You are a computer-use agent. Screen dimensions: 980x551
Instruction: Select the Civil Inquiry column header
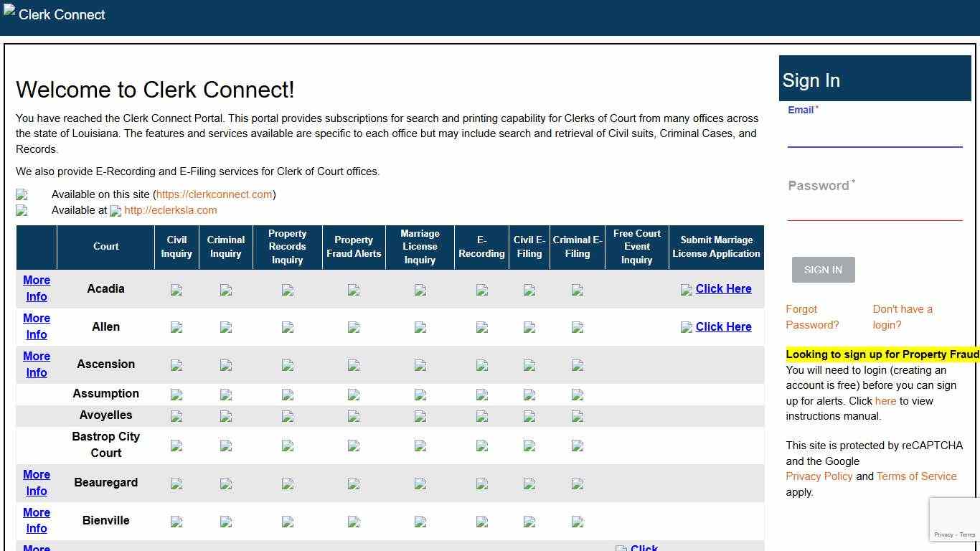[x=176, y=247]
